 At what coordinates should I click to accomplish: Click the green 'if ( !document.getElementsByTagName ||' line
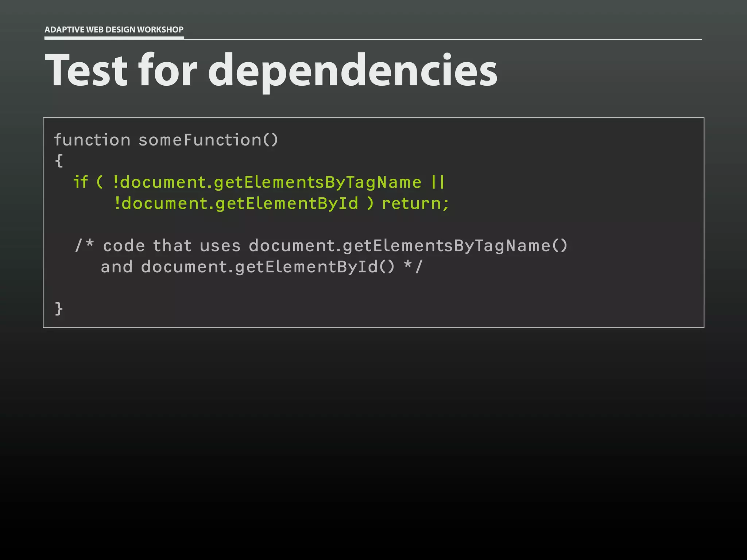(x=259, y=182)
